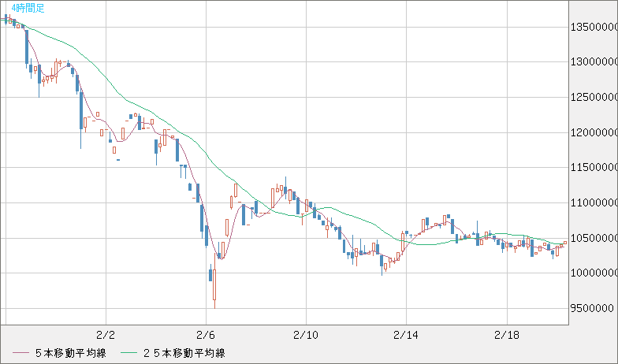
Task: Click the 2/14 date label
Action: click(406, 336)
